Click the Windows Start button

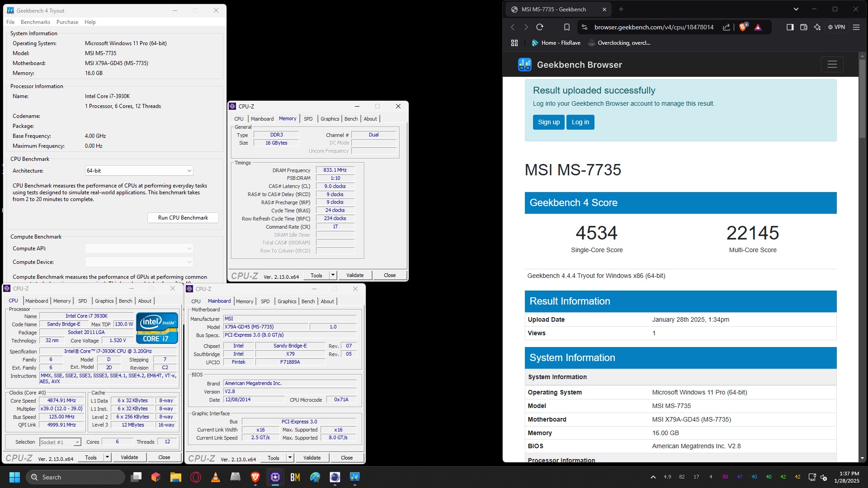[x=14, y=477]
